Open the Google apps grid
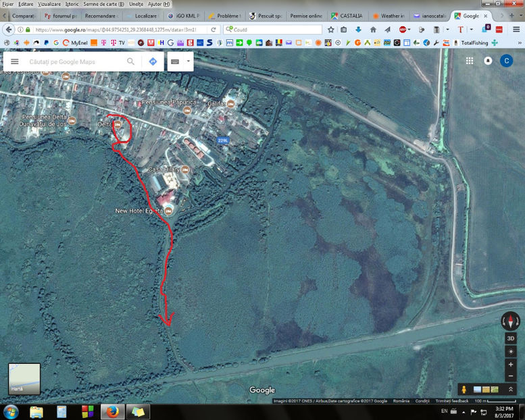The height and width of the screenshot is (420, 525). pyautogui.click(x=470, y=61)
